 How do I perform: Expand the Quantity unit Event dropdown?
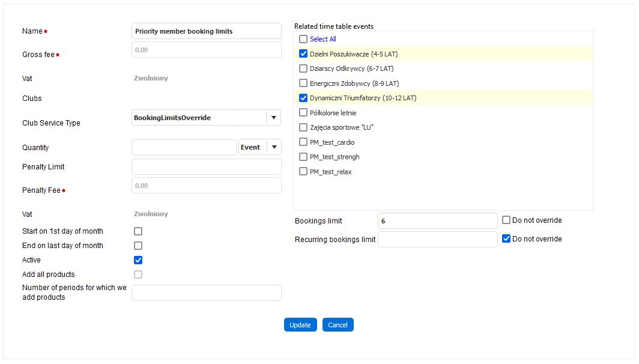click(274, 147)
